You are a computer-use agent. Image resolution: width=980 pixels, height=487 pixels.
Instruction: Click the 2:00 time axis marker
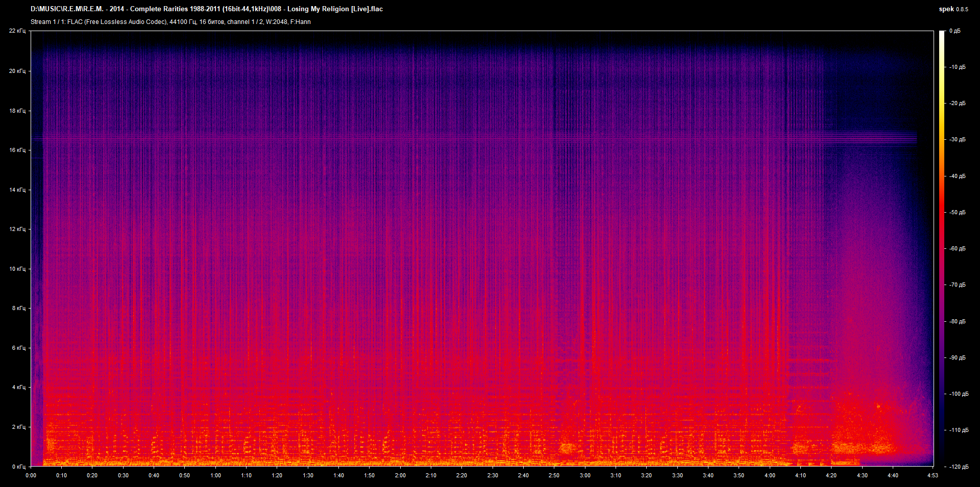pyautogui.click(x=400, y=475)
